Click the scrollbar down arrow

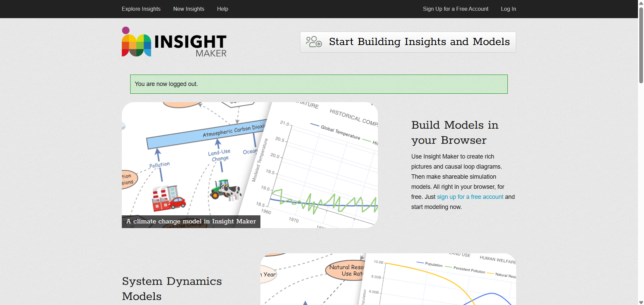pos(641,302)
